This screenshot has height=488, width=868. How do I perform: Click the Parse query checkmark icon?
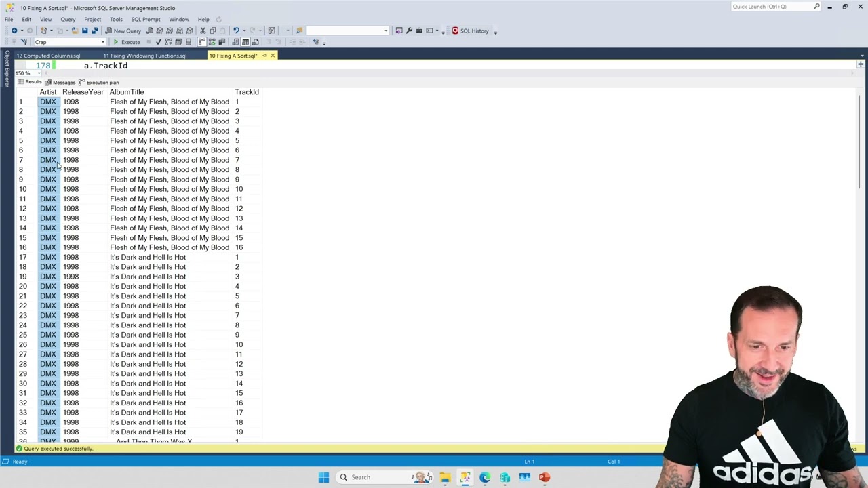[159, 42]
